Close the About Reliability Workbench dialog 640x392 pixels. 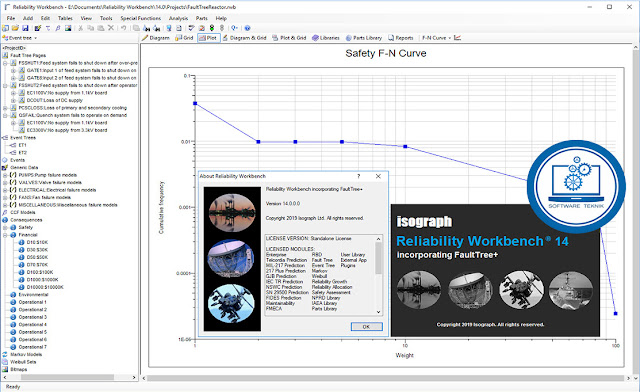(x=378, y=176)
